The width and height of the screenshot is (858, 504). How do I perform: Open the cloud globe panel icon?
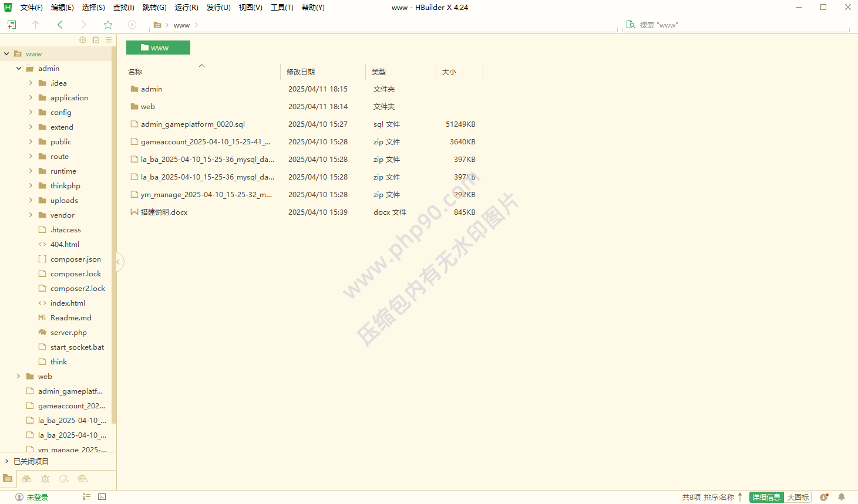(x=83, y=479)
